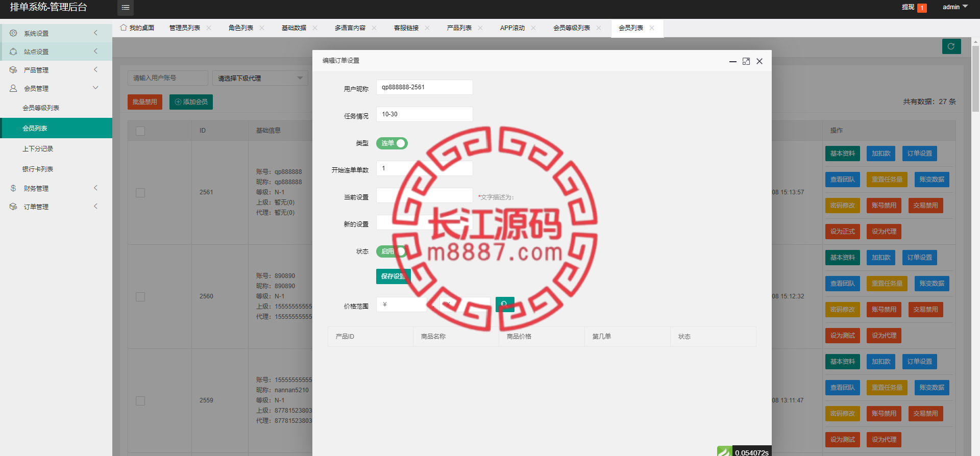The width and height of the screenshot is (980, 456).
Task: Click 订单设置 for member 2561
Action: (920, 154)
